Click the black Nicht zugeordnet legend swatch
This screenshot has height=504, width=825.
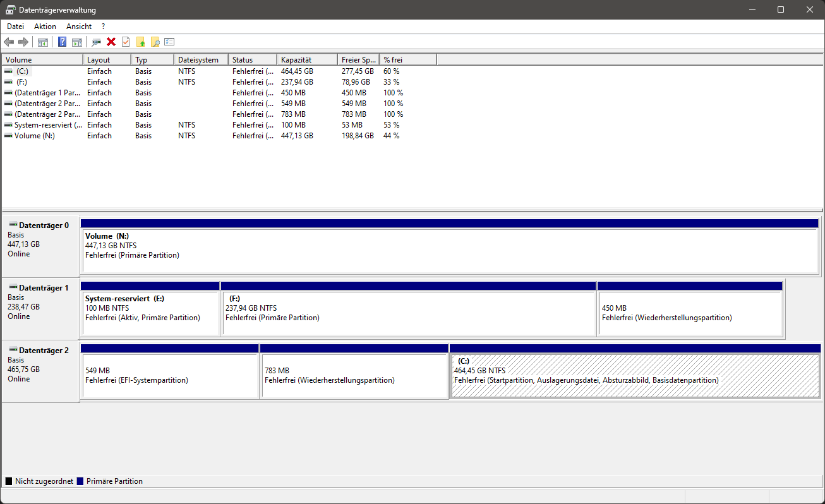[x=9, y=481]
